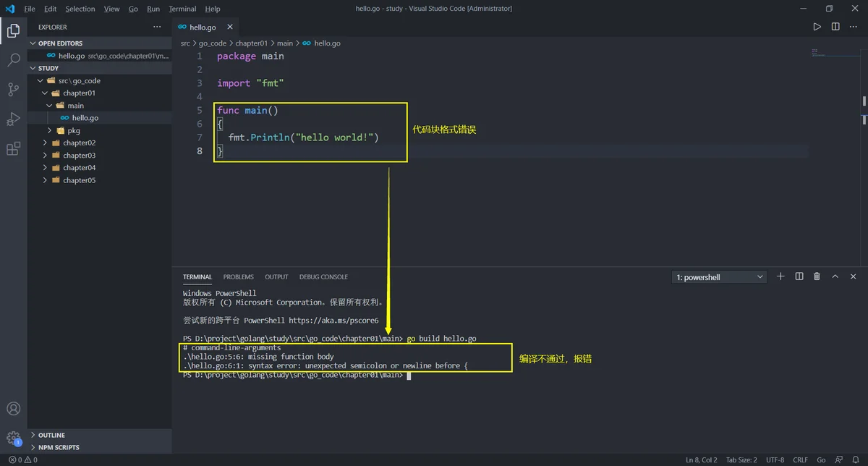The image size is (868, 466).
Task: Split the terminal panel
Action: click(799, 276)
